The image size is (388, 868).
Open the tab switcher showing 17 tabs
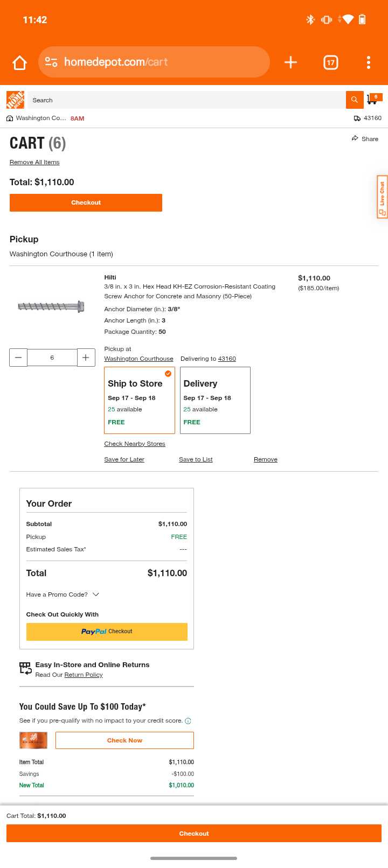[x=331, y=62]
